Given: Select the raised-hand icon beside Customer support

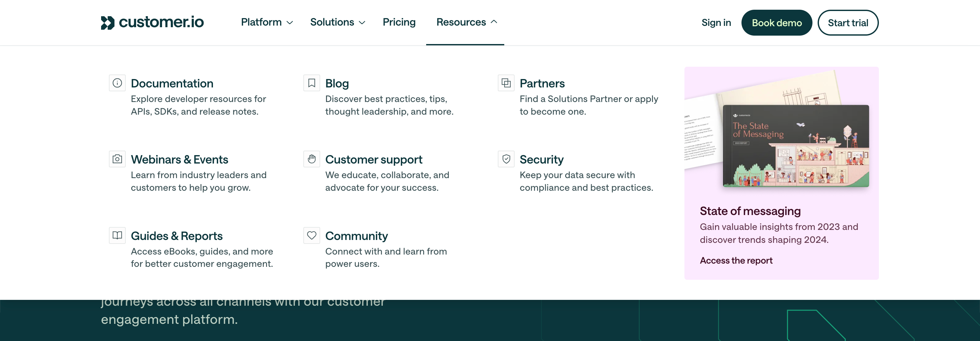Looking at the screenshot, I should click(311, 159).
